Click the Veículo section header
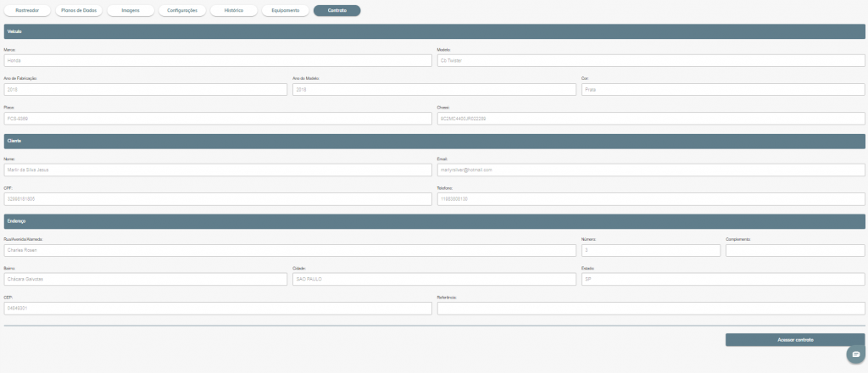The height and width of the screenshot is (373, 868). (x=435, y=31)
